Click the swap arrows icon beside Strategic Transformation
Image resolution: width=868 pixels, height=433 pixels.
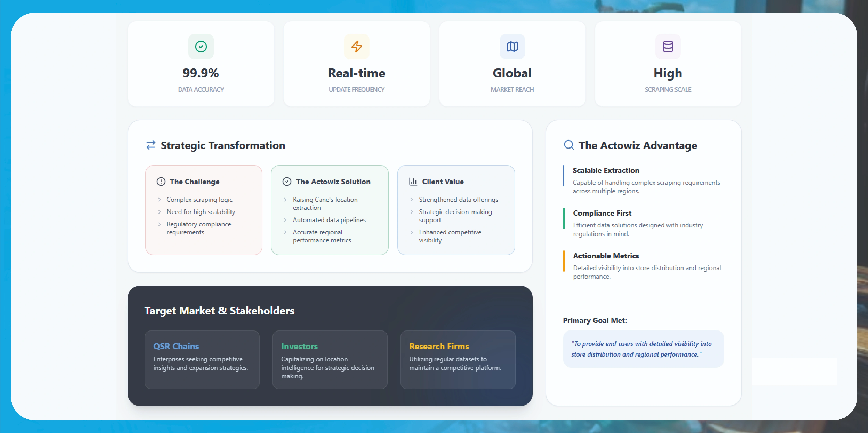click(x=151, y=145)
